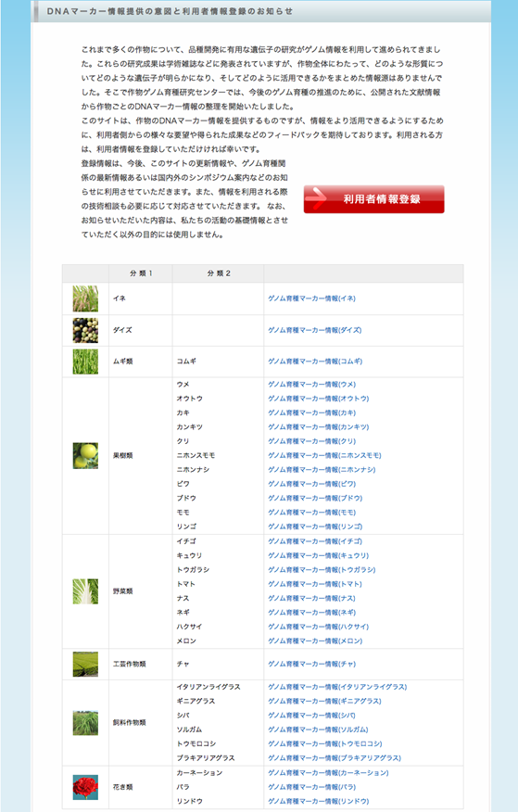Click the ニホンナシ subcategory text
Image resolution: width=518 pixels, height=812 pixels.
click(x=193, y=470)
